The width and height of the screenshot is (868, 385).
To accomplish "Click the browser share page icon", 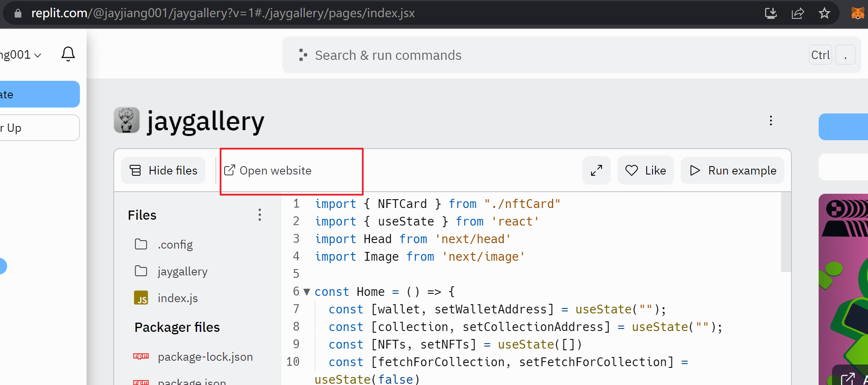I will click(x=798, y=13).
